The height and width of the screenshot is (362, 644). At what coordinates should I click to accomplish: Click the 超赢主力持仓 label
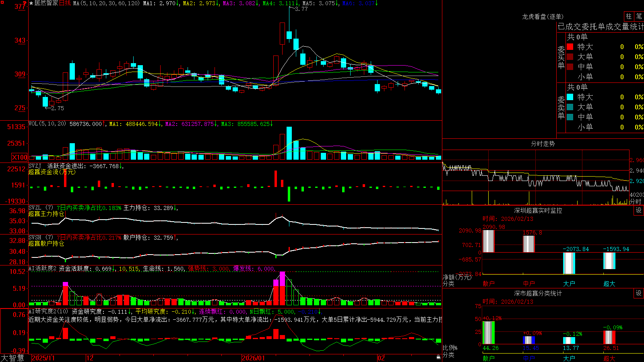click(46, 214)
